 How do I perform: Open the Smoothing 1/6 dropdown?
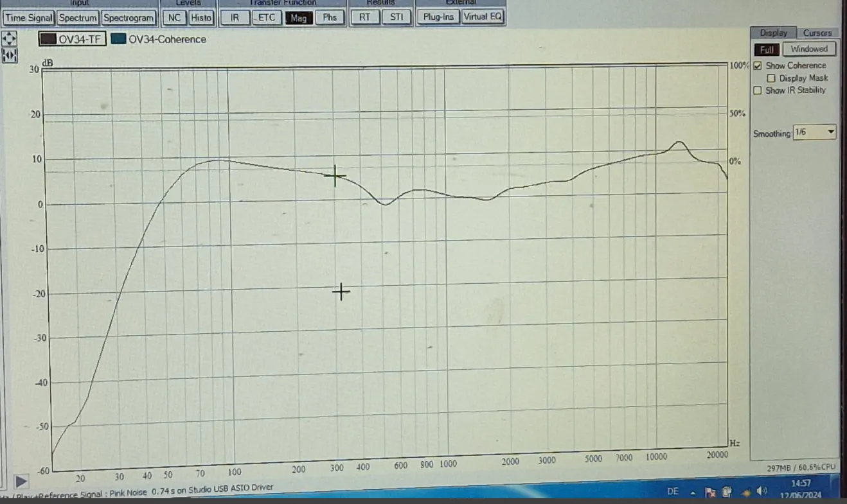[814, 132]
